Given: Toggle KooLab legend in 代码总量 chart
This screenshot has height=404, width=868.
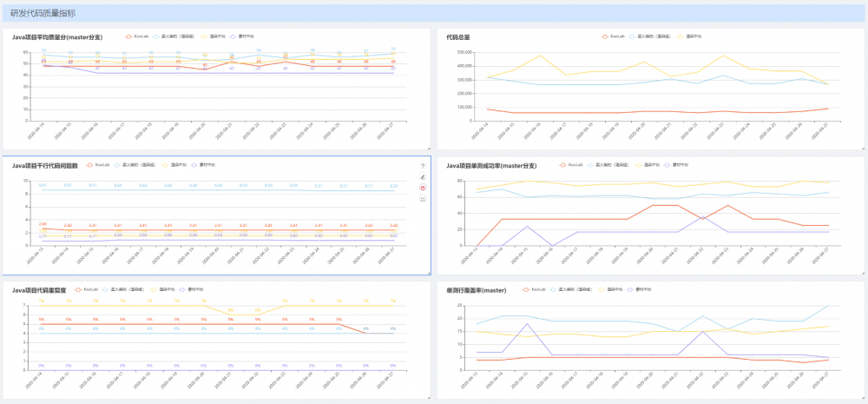Looking at the screenshot, I should click(613, 36).
